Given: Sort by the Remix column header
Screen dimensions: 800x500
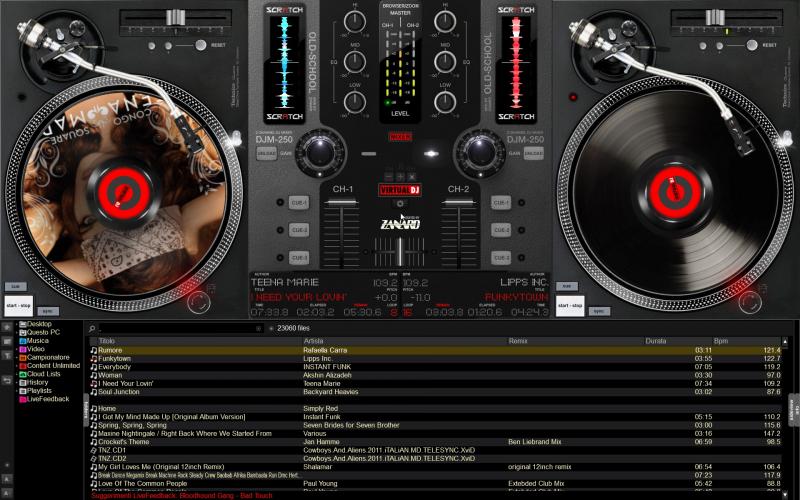Looking at the screenshot, I should [x=576, y=341].
